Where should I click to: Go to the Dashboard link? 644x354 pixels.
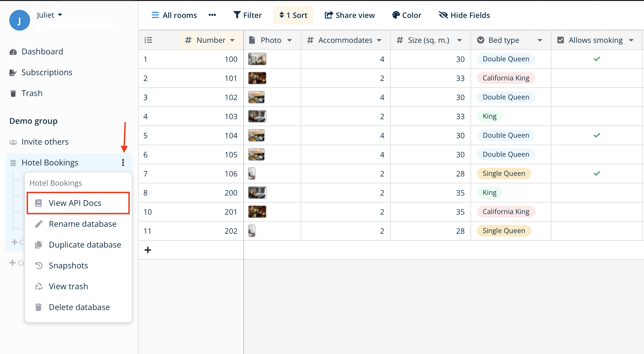coord(42,51)
